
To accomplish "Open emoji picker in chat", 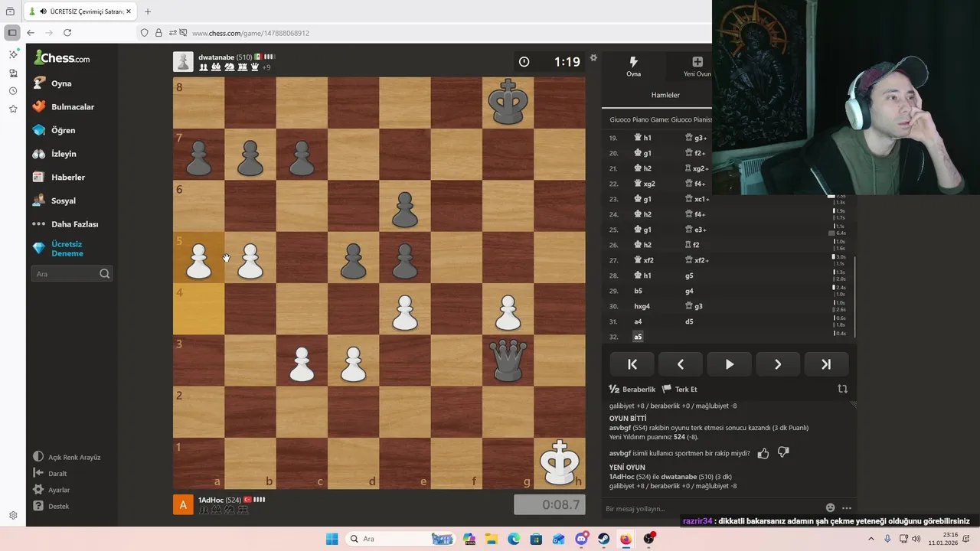I will 831,507.
